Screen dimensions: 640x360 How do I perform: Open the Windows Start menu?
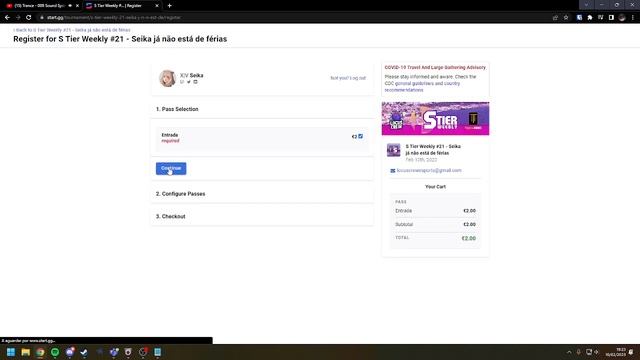tap(11, 352)
